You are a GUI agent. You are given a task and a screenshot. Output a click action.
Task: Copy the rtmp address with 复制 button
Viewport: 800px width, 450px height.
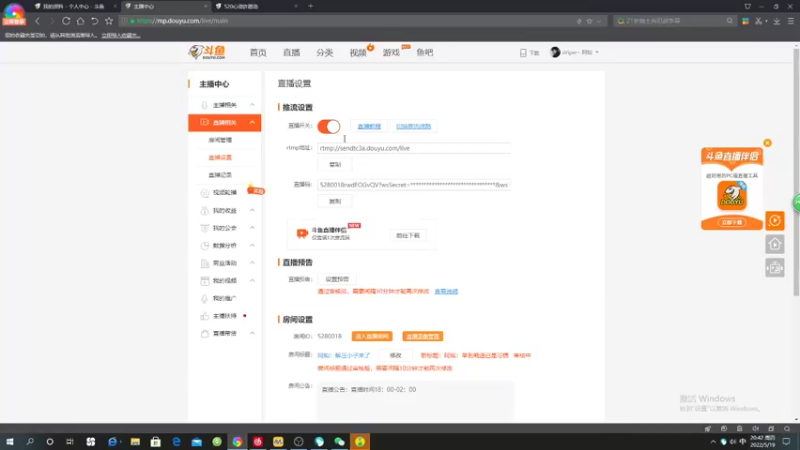click(335, 164)
